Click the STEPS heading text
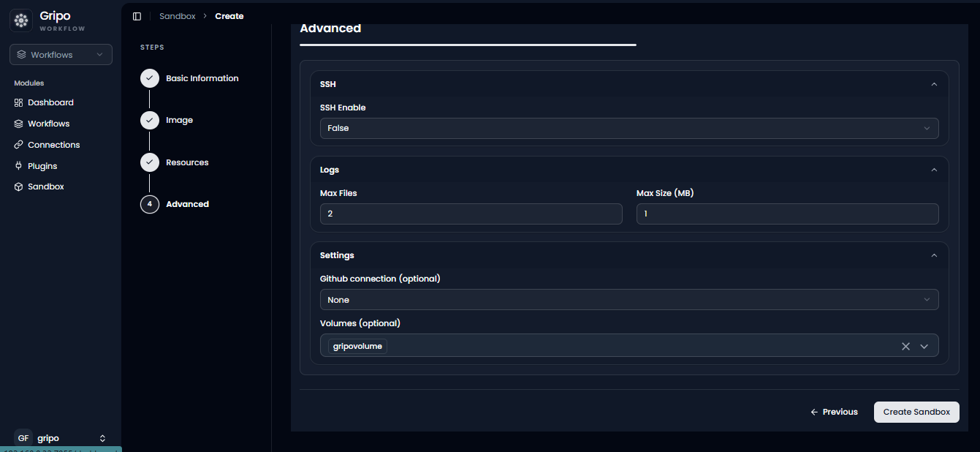This screenshot has height=452, width=980. (152, 48)
